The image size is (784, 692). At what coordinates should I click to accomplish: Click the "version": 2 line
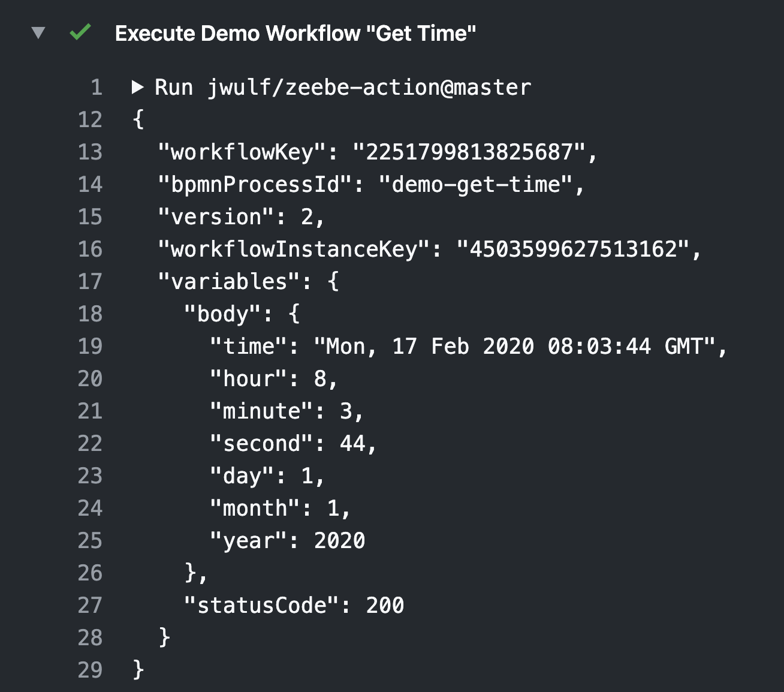pyautogui.click(x=241, y=217)
